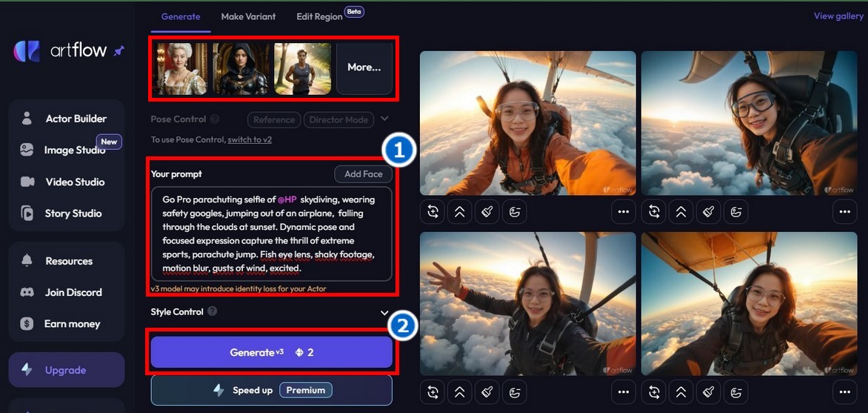
Task: Click the Style Control help question icon
Action: 212,311
